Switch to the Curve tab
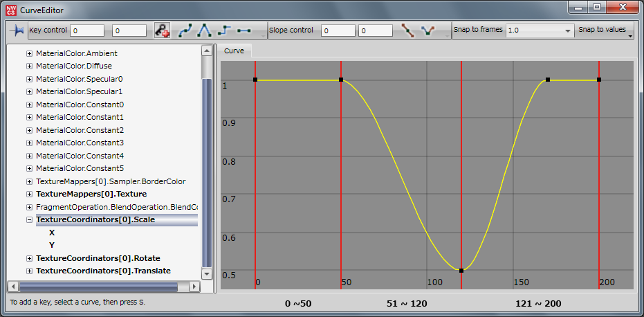 click(x=234, y=51)
